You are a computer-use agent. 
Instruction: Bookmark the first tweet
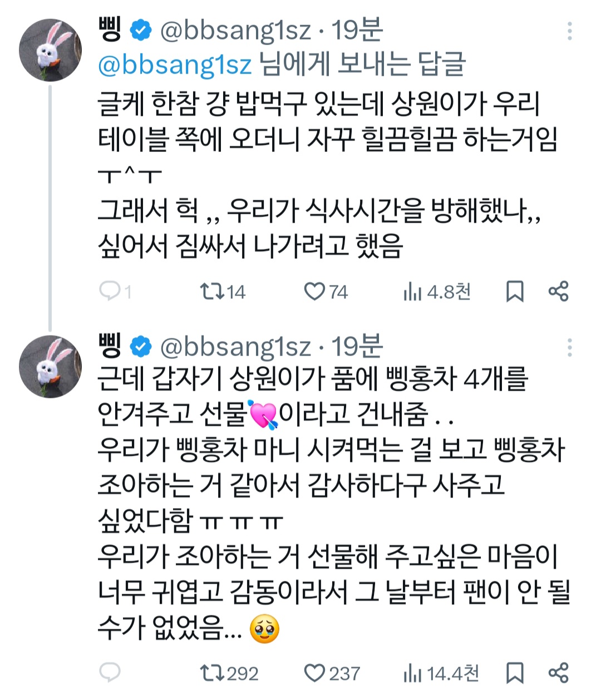[515, 291]
